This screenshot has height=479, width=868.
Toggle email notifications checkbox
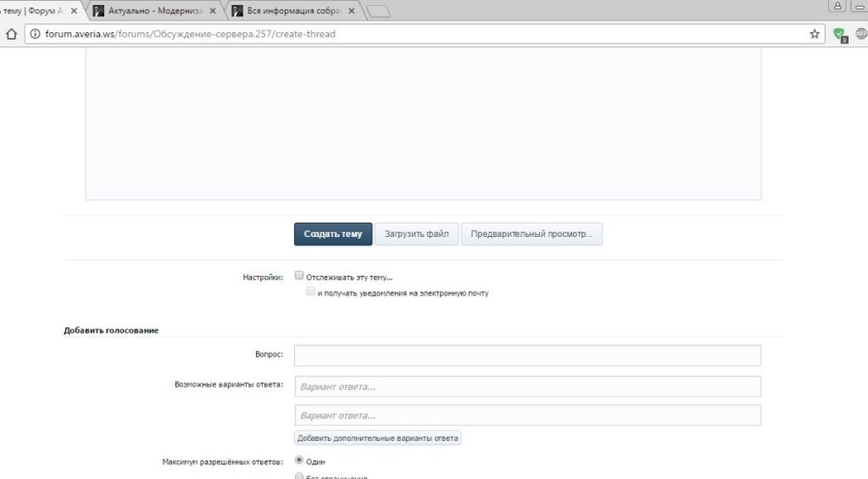click(x=311, y=292)
